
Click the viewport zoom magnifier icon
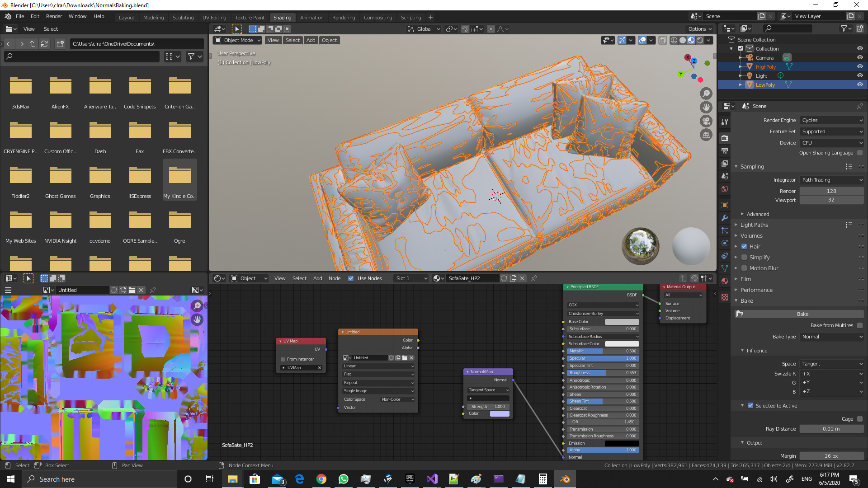706,94
